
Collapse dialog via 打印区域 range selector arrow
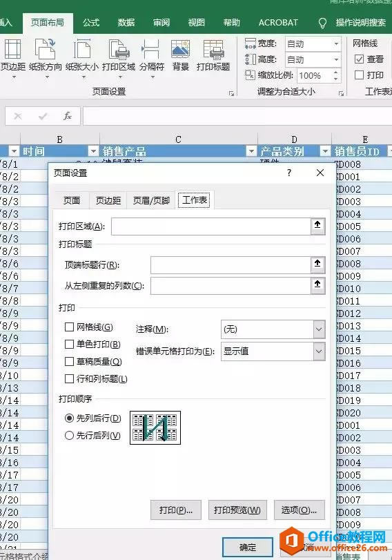(x=317, y=226)
